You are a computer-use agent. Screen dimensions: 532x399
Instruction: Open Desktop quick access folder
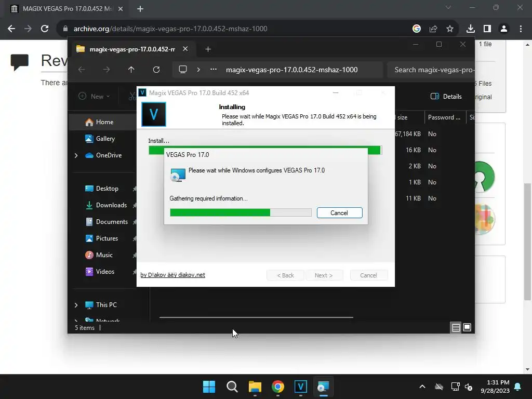[107, 188]
